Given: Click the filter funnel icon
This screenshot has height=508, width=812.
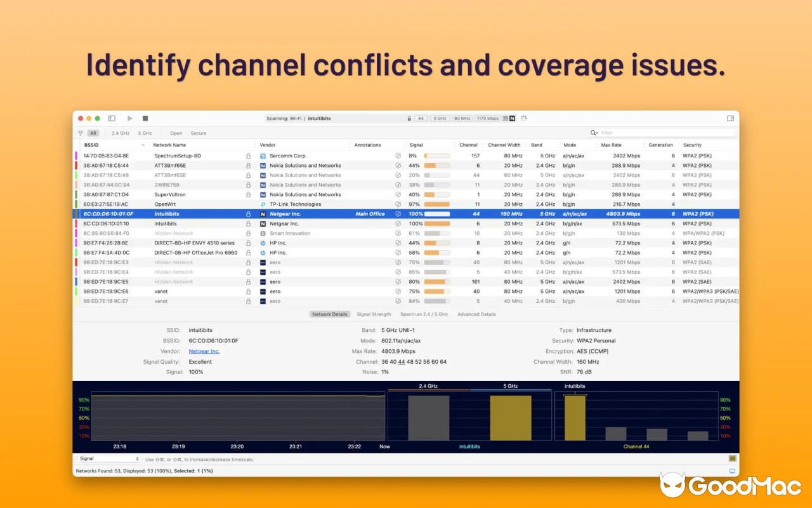Looking at the screenshot, I should [81, 133].
